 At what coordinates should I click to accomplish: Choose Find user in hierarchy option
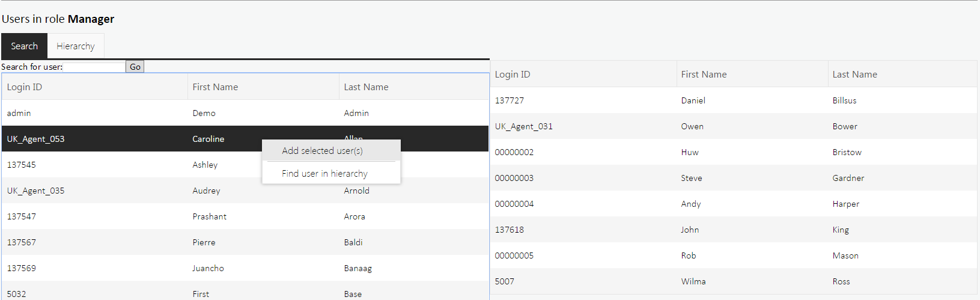324,174
